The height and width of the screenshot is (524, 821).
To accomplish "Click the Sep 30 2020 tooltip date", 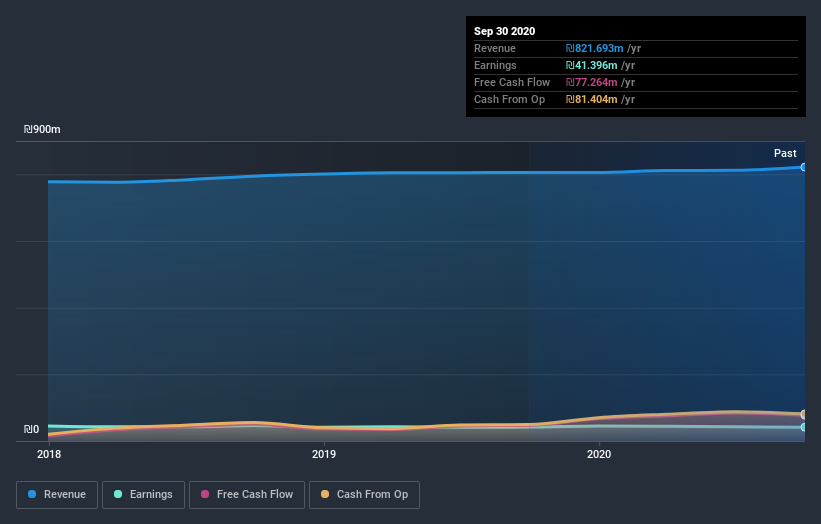I will tap(504, 31).
